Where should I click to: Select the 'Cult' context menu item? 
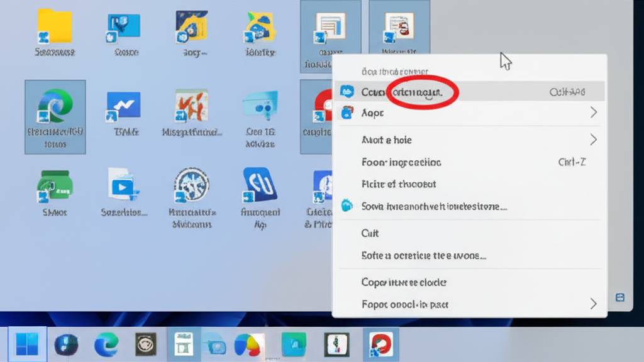[x=370, y=233]
